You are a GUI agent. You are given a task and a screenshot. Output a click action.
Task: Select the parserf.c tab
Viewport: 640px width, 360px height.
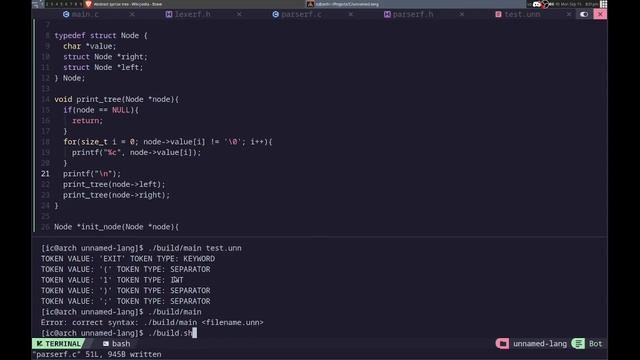point(302,14)
